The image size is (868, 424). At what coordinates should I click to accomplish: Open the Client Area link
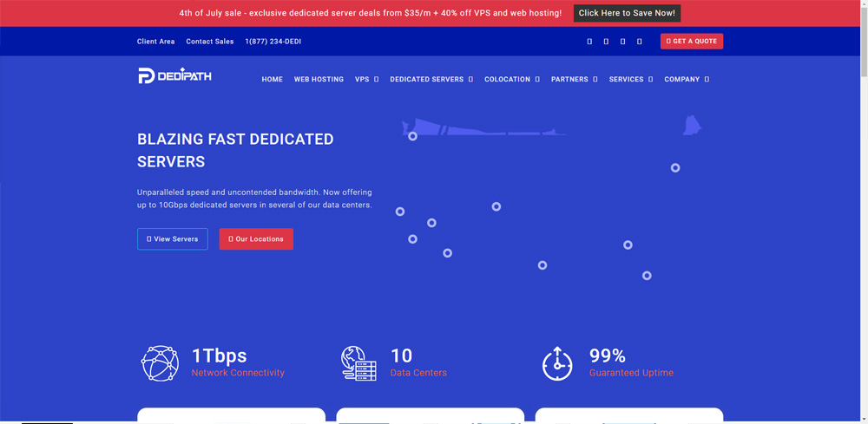[155, 42]
